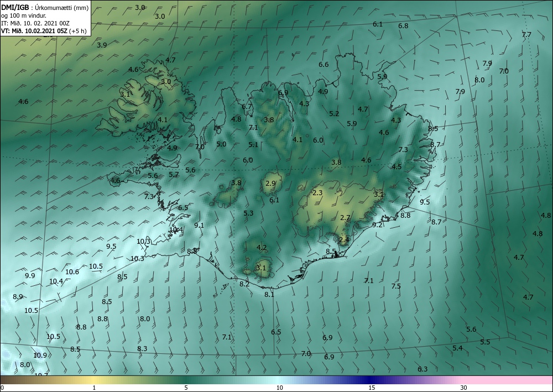Click the '8.9' map value

pos(18,297)
